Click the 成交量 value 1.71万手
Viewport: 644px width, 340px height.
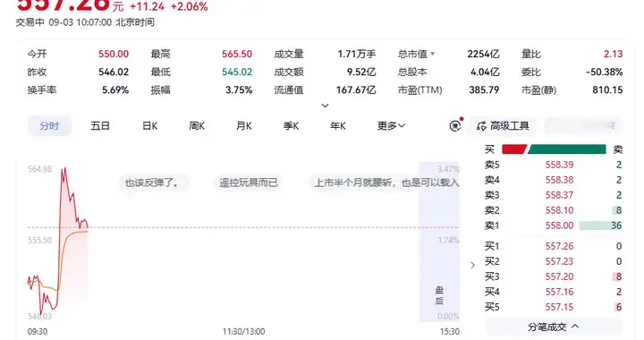pyautogui.click(x=357, y=54)
